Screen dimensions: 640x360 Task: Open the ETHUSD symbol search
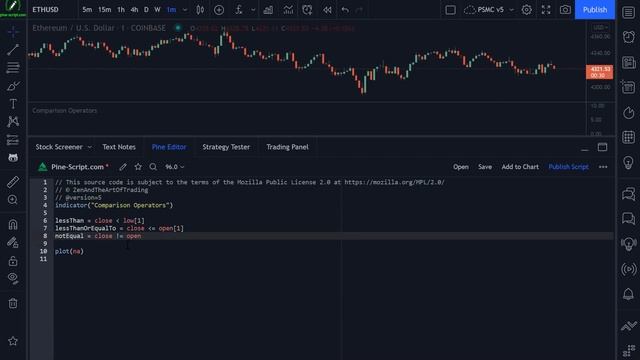pyautogui.click(x=45, y=9)
